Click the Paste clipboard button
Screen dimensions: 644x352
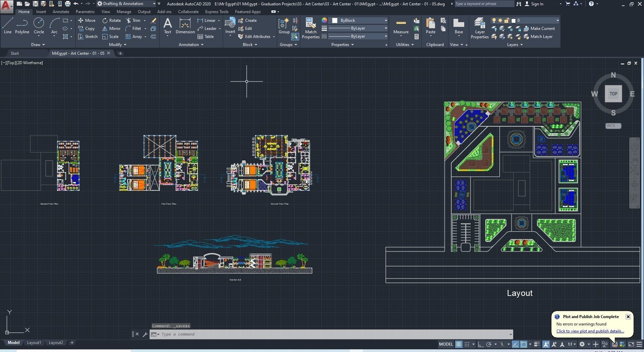click(x=431, y=26)
